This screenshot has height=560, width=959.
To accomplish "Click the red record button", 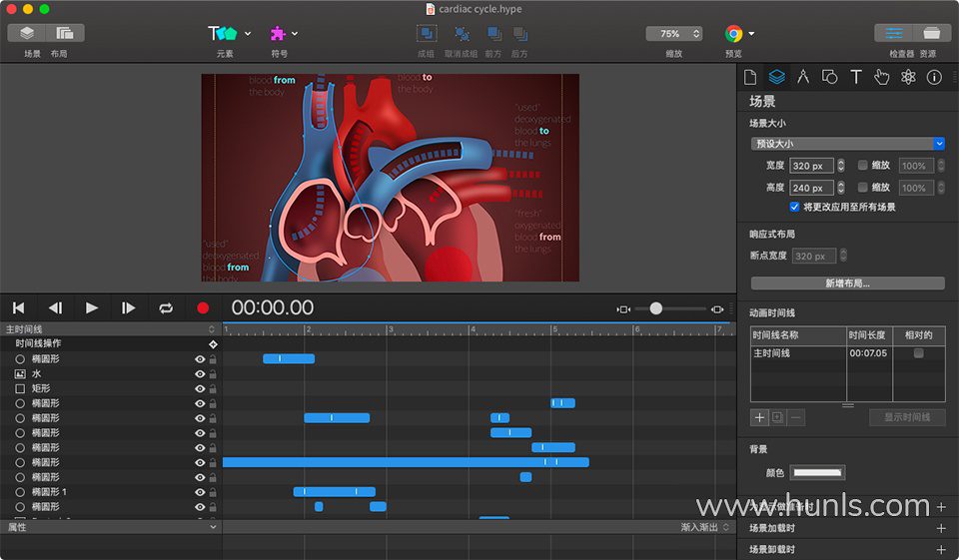I will tap(203, 308).
